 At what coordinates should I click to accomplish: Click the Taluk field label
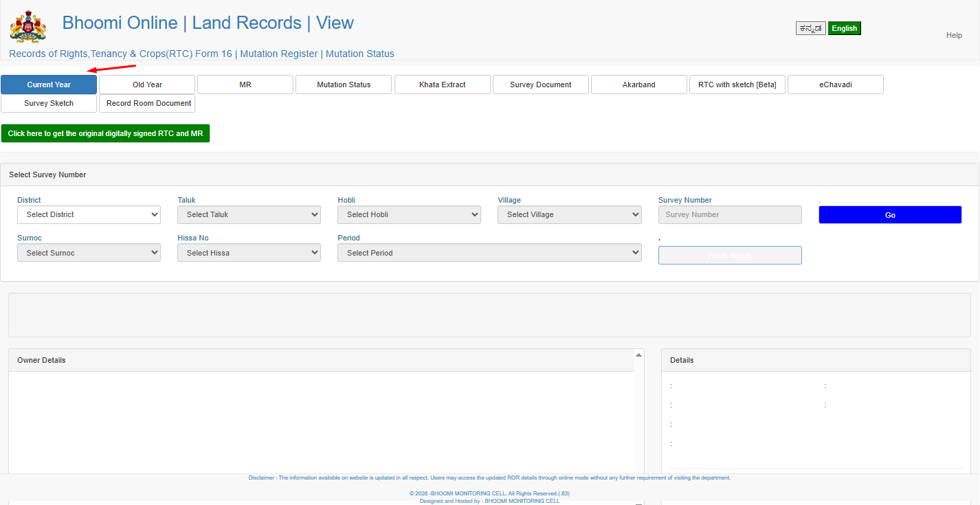(186, 200)
